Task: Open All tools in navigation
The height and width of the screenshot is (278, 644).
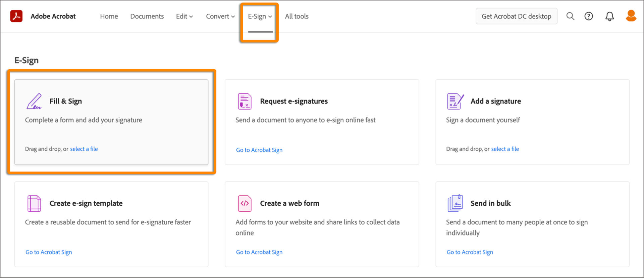Action: [297, 16]
